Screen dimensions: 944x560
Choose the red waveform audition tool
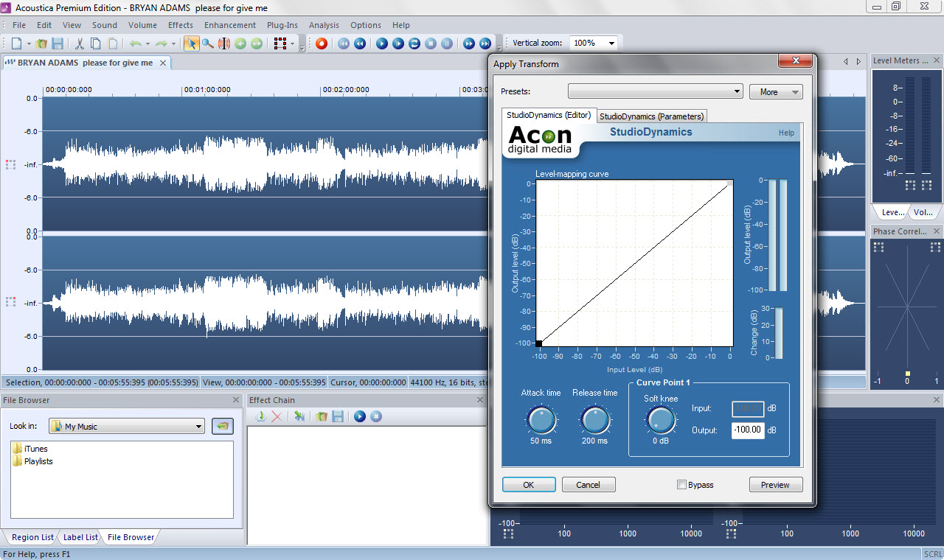(x=224, y=43)
